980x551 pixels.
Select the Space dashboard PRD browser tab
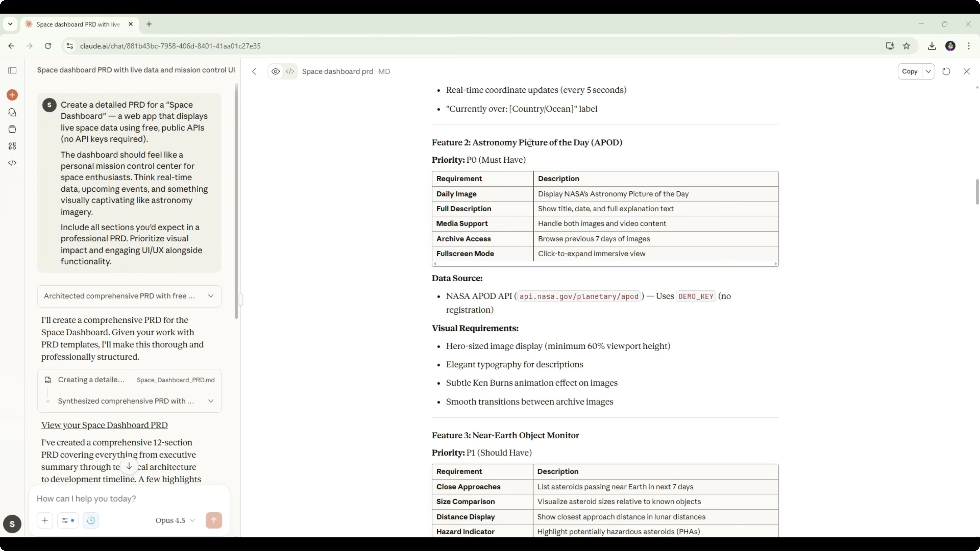click(78, 24)
